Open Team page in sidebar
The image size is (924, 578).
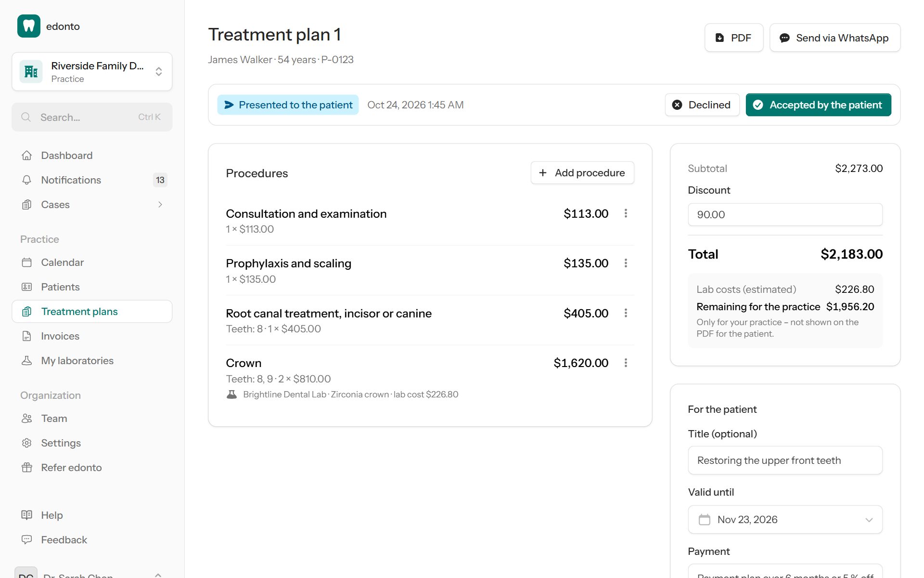pyautogui.click(x=92, y=418)
